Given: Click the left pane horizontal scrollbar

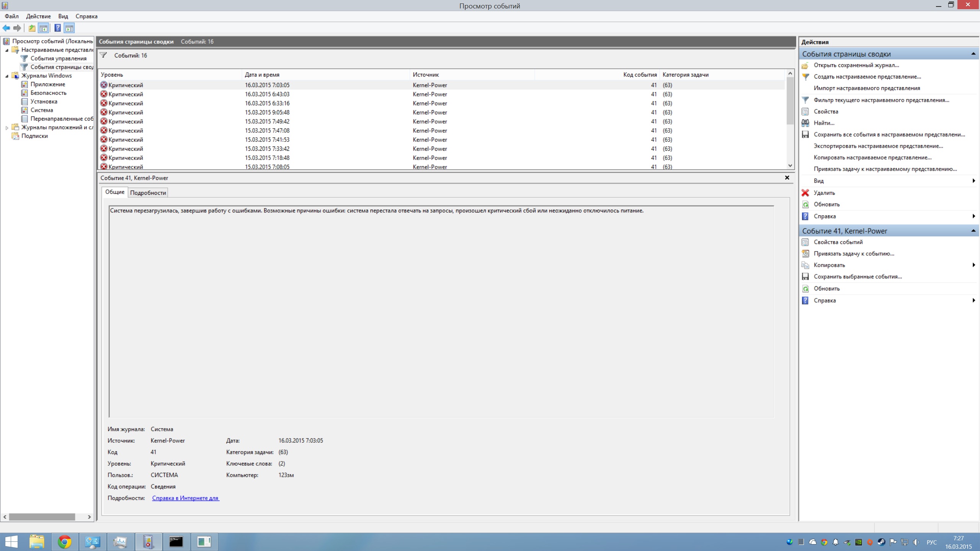Looking at the screenshot, I should click(42, 517).
